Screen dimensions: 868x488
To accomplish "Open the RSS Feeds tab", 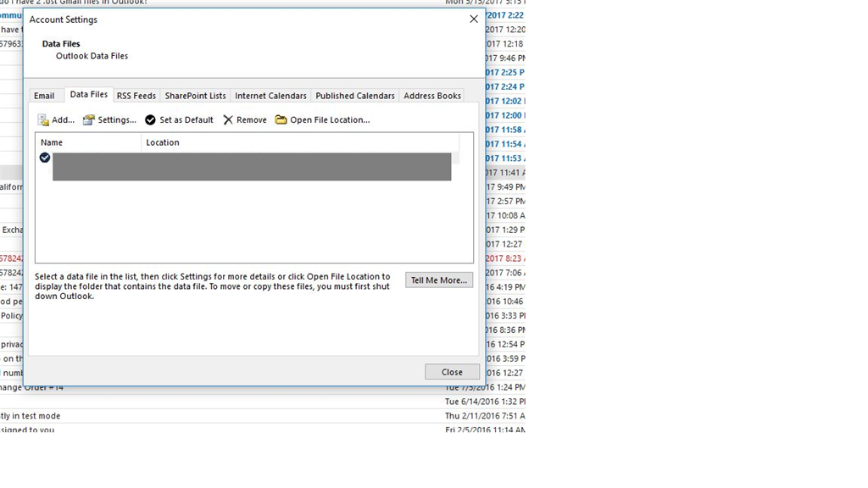I will [136, 96].
